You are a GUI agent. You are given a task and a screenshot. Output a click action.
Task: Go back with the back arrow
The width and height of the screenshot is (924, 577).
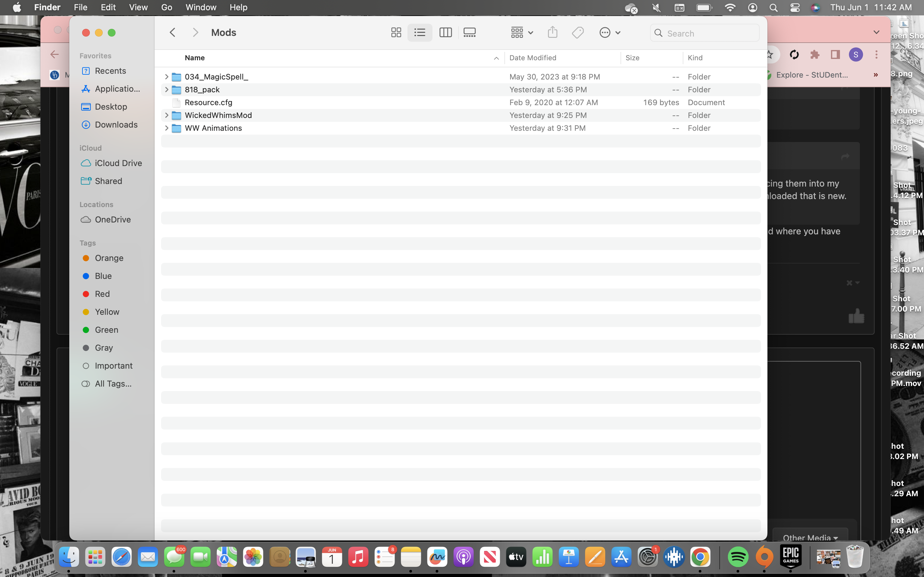(173, 33)
